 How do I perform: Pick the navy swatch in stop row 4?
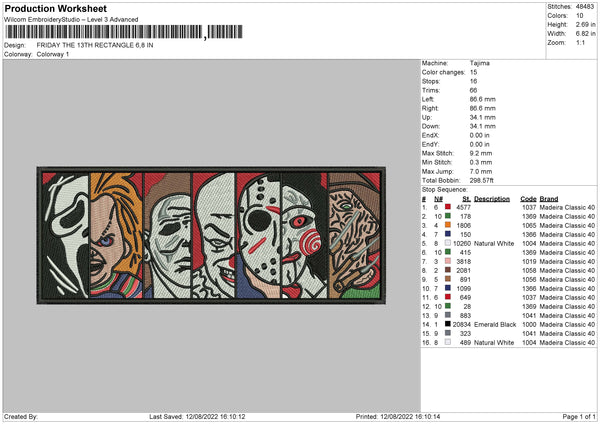coord(447,234)
